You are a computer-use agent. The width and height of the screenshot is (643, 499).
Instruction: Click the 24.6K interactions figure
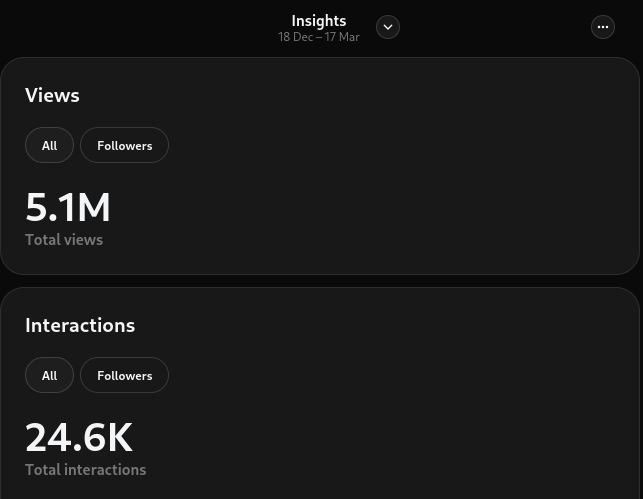coord(79,437)
